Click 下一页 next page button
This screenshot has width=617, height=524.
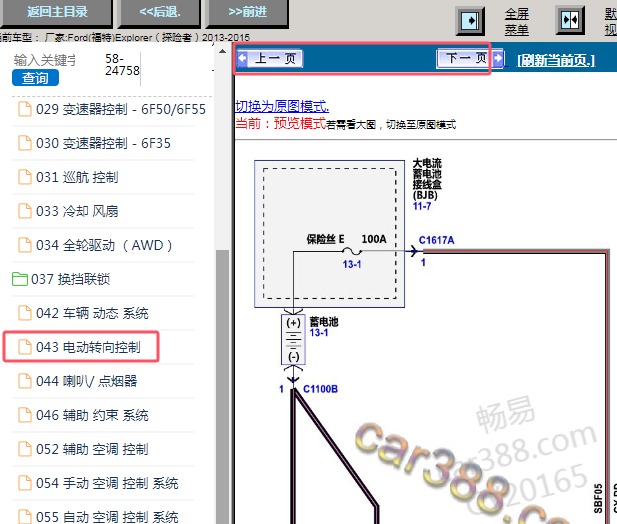click(x=470, y=58)
